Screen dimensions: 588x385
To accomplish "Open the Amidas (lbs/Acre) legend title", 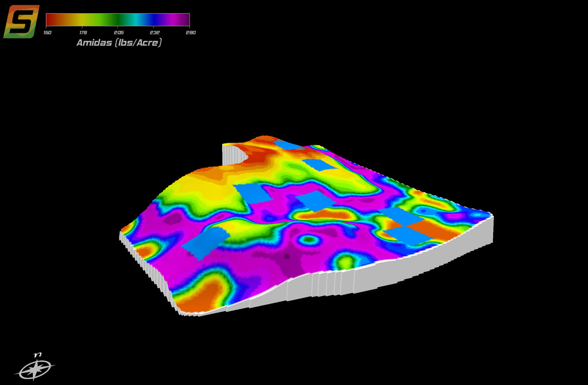I will [119, 43].
